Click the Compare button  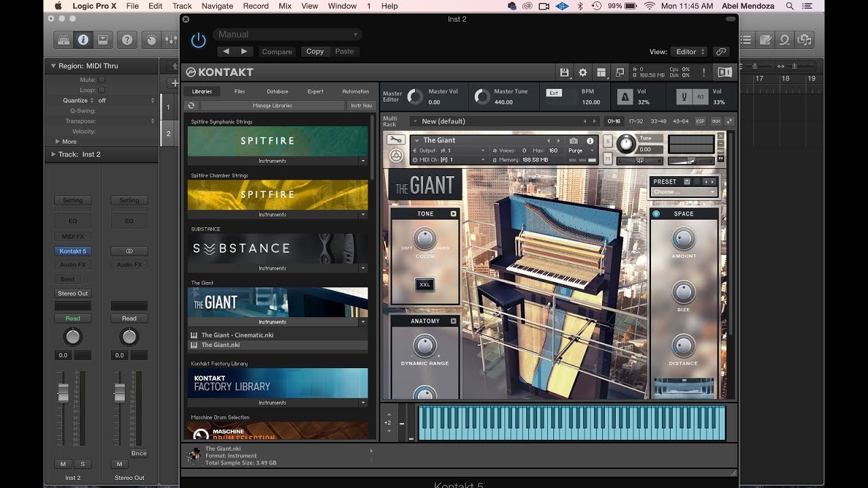(x=277, y=52)
